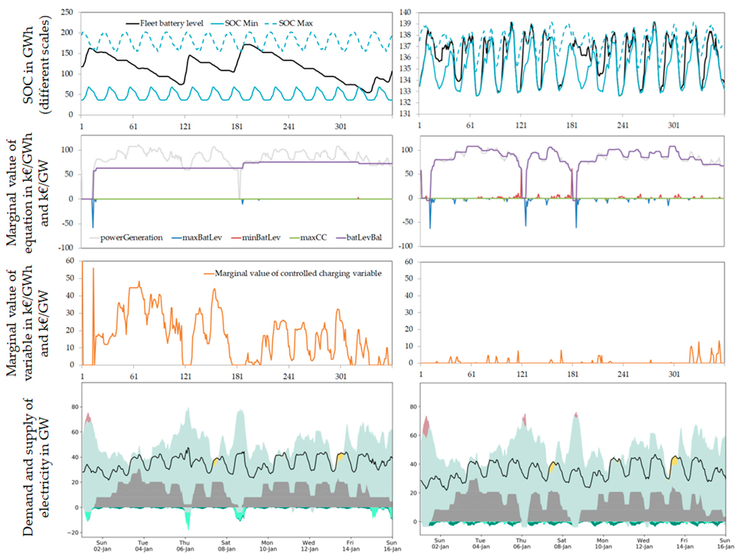This screenshot has height=560, width=745.
Task: Click the 250 y-axis label of top-left chart
Action: pyautogui.click(x=67, y=13)
